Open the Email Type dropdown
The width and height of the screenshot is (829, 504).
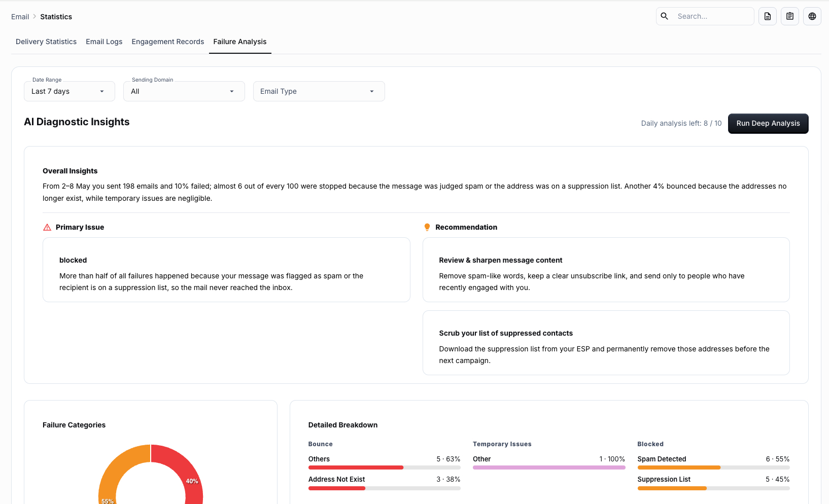(319, 91)
